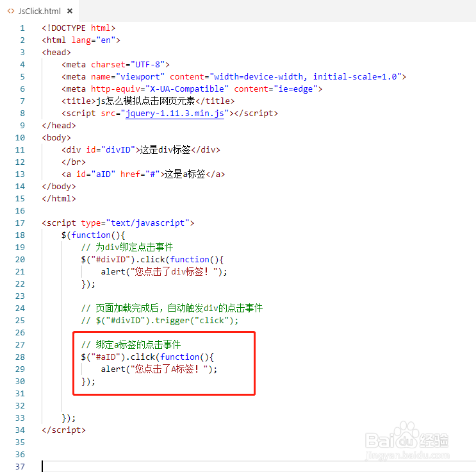Click the comment 绑定a标签的点击事件
476x472 pixels.
tap(131, 344)
